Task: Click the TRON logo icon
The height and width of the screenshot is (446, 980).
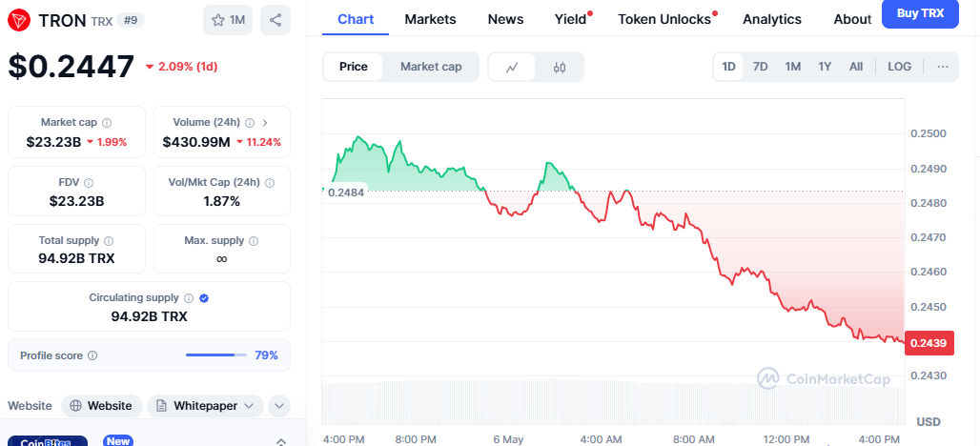Action: tap(19, 20)
